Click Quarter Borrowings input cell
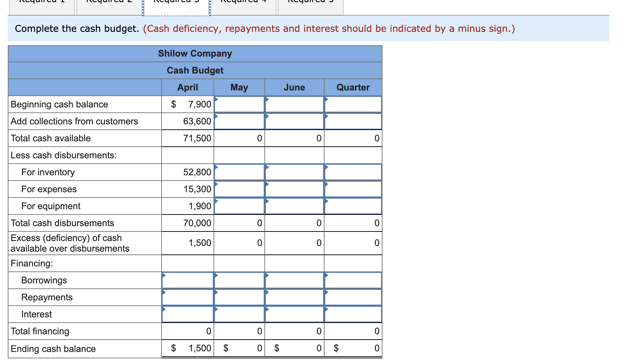This screenshot has height=364, width=637. 353,280
